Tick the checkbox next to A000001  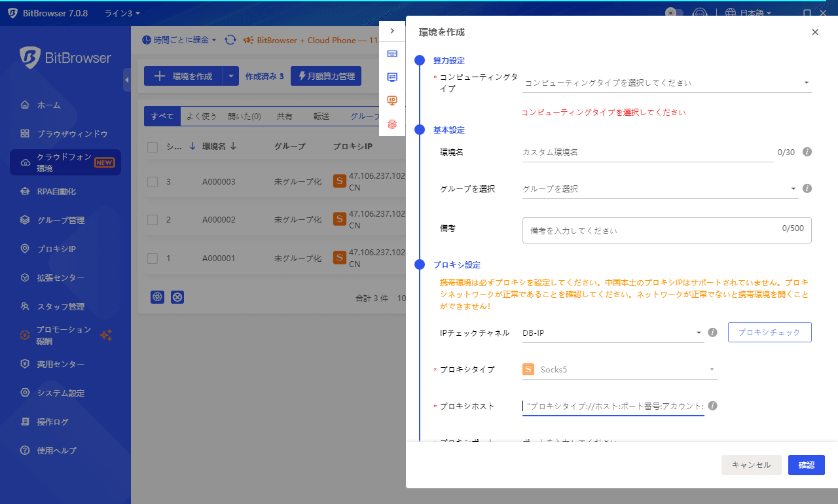151,258
